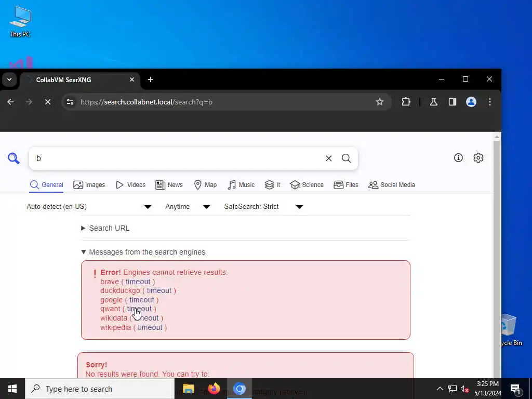This screenshot has height=399, width=532.
Task: Click the brave timeout link
Action: tap(138, 282)
